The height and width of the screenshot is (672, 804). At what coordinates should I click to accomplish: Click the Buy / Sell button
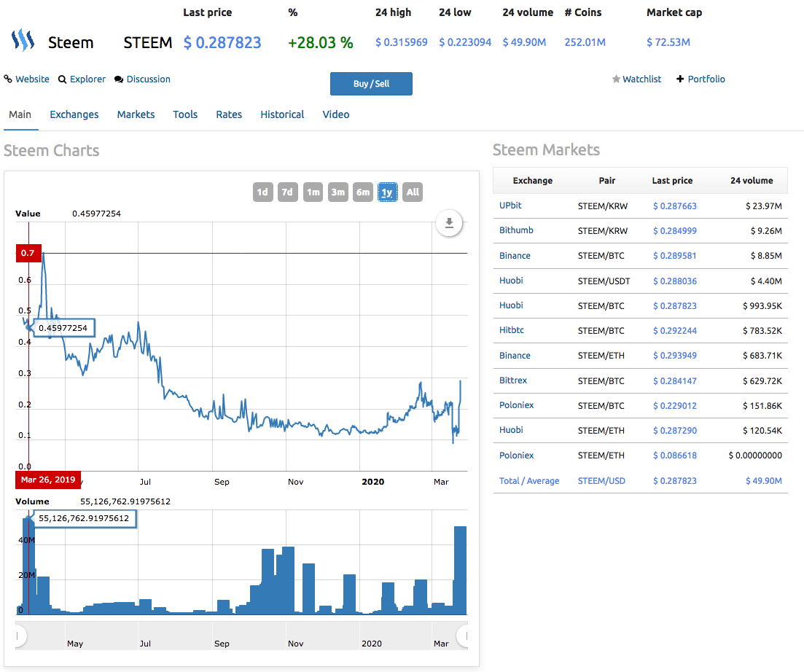pos(371,84)
